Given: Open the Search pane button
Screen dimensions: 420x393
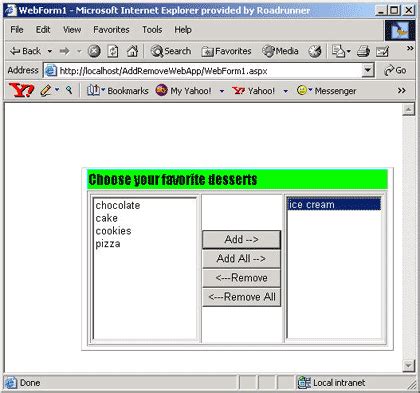Looking at the screenshot, I should [171, 51].
